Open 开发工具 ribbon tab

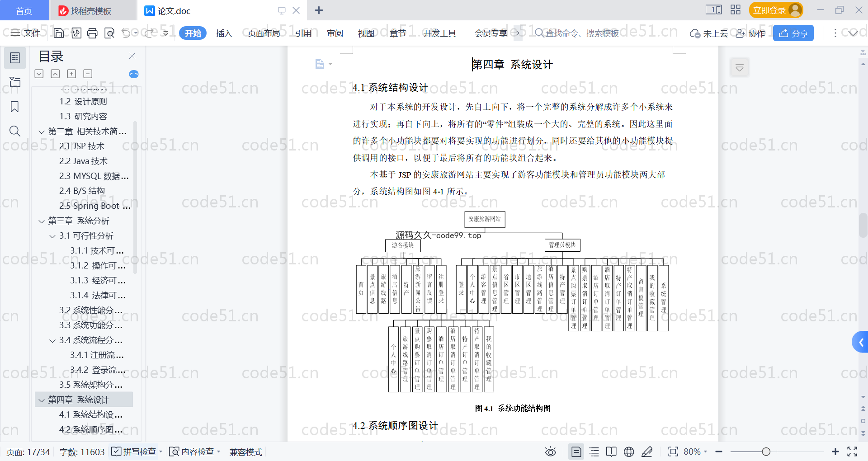point(439,33)
